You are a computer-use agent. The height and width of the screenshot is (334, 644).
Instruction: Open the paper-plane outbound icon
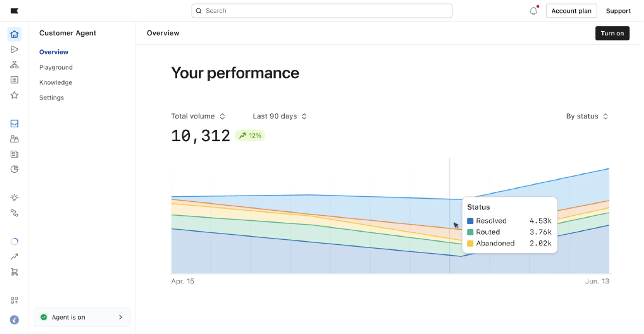[x=14, y=49]
